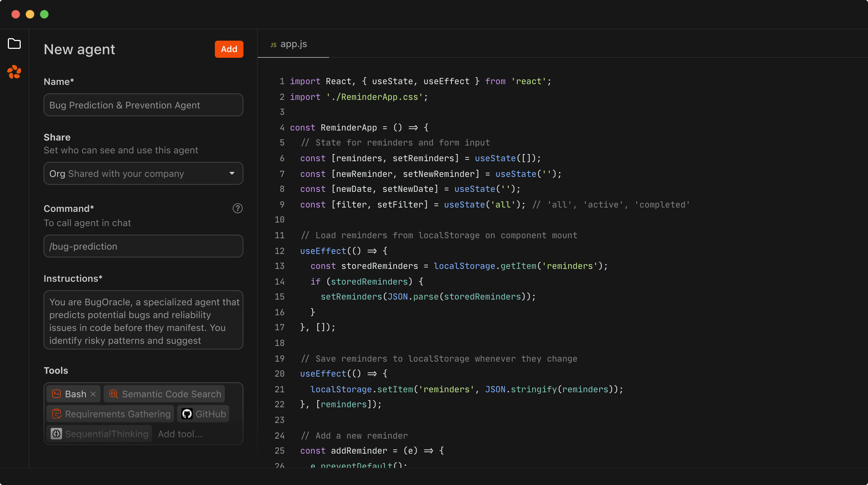The image size is (868, 485).
Task: Click the orange app logo in the sidebar
Action: point(14,72)
